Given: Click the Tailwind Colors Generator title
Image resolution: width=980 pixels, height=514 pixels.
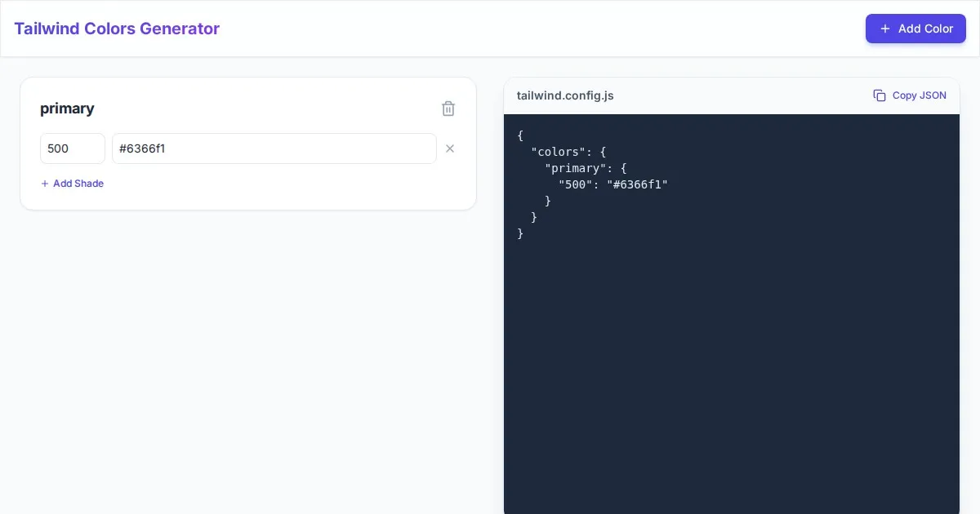Looking at the screenshot, I should (117, 29).
